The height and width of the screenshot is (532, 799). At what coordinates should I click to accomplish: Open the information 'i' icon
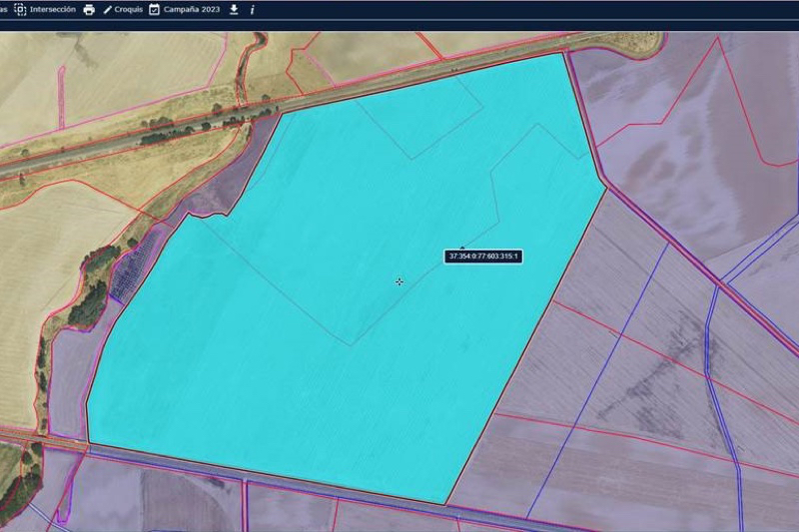click(252, 9)
